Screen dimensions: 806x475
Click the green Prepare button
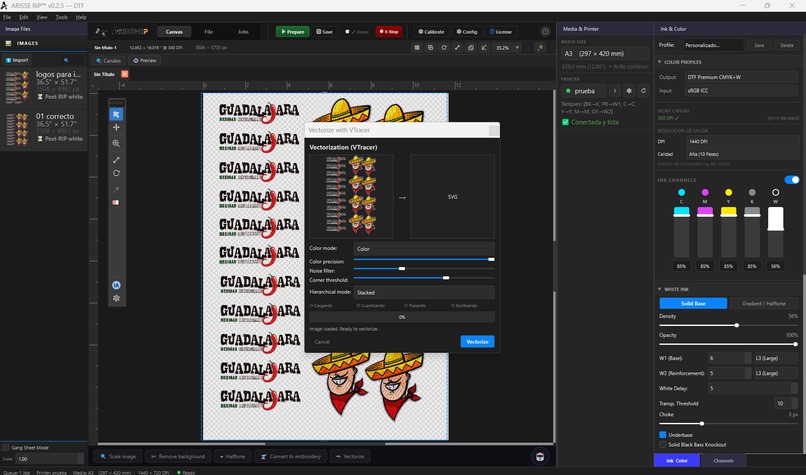click(x=292, y=32)
